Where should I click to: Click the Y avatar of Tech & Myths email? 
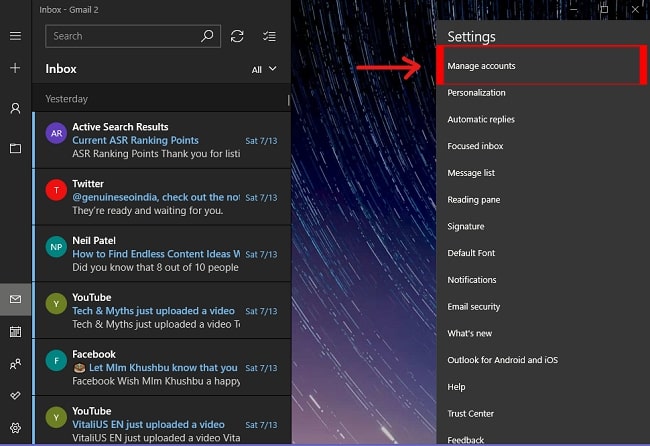(x=56, y=304)
